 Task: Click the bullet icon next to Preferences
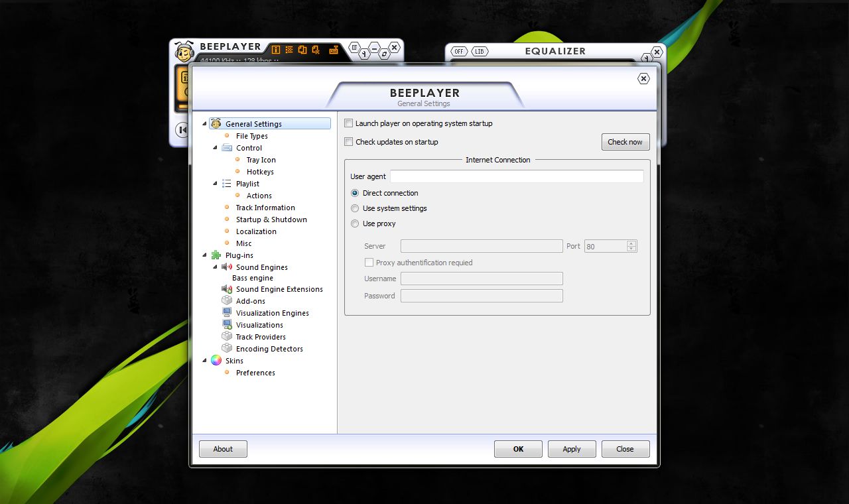227,373
